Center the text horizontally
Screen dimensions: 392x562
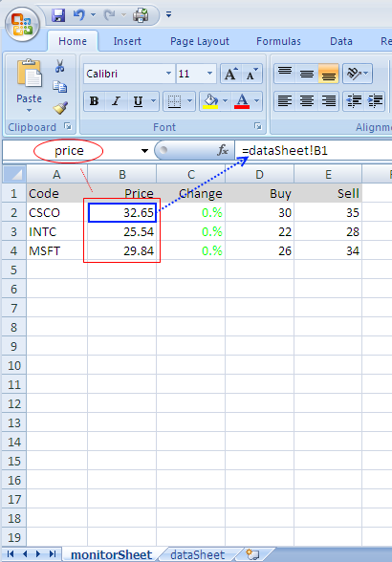point(307,101)
